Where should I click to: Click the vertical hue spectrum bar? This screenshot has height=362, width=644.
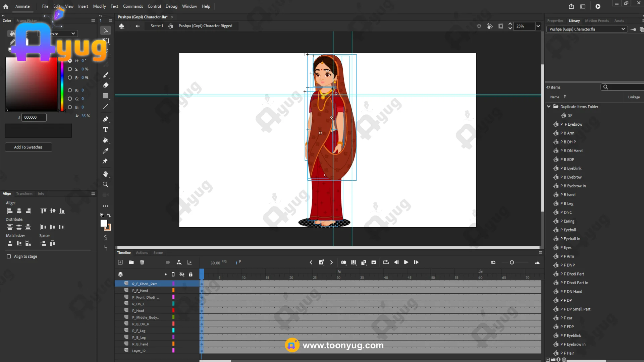pyautogui.click(x=62, y=85)
